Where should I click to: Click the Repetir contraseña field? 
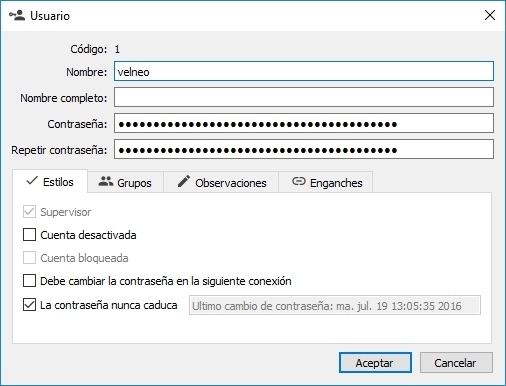click(304, 149)
